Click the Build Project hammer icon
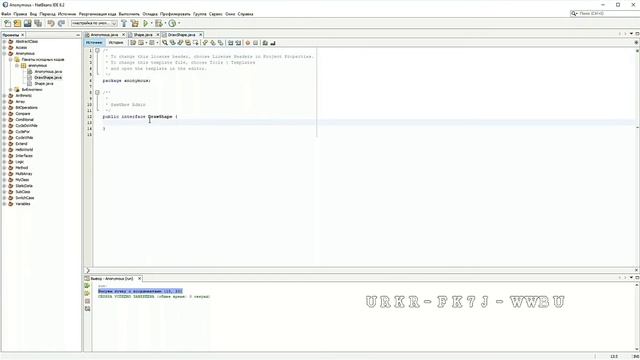The width and height of the screenshot is (640, 360). coord(124,24)
